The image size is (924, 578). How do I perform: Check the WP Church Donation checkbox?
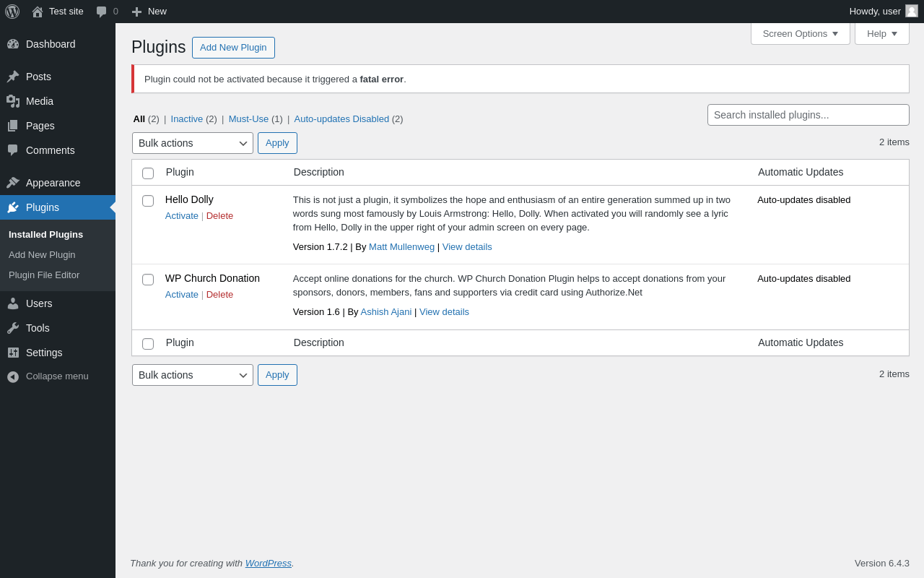coord(148,280)
